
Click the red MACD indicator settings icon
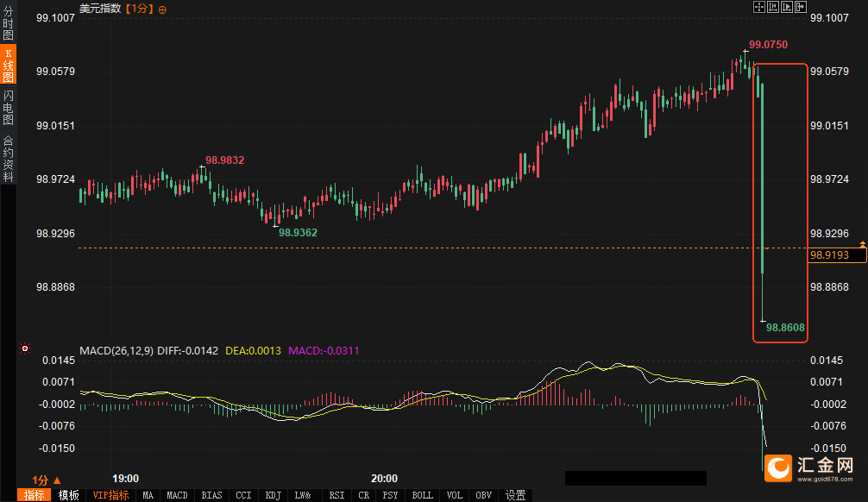point(25,348)
